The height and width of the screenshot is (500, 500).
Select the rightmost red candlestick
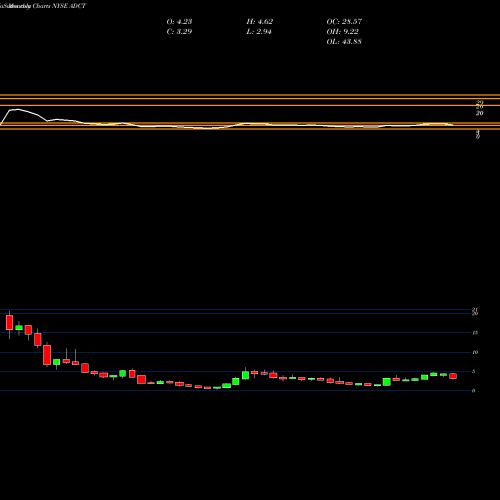click(453, 376)
